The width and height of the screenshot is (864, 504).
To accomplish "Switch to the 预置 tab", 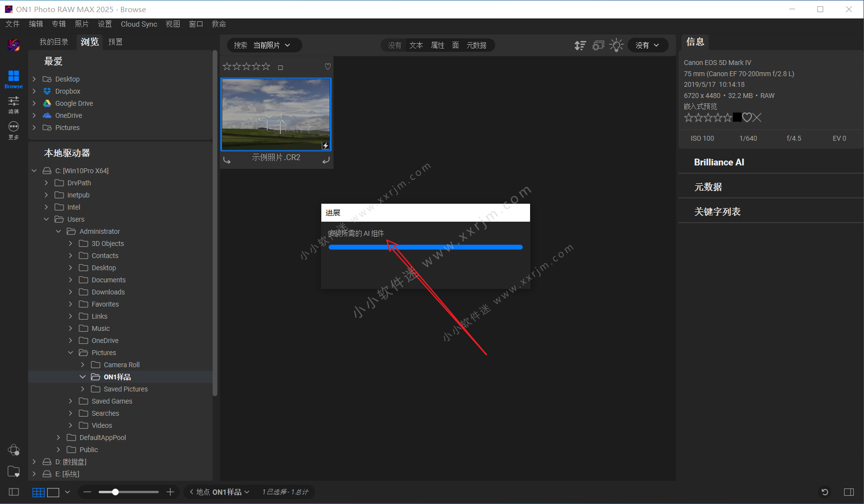I will (x=116, y=42).
